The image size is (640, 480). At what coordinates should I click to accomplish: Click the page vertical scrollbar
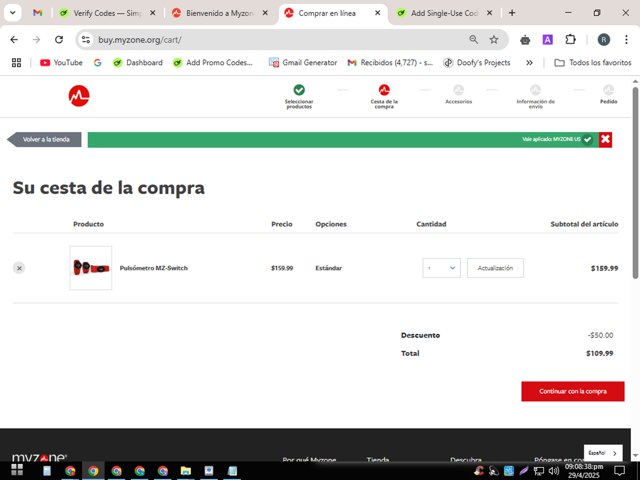636,183
